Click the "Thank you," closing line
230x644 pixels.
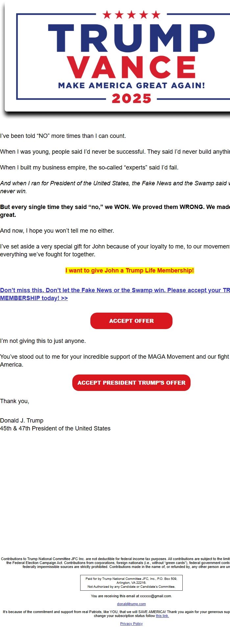click(15, 401)
